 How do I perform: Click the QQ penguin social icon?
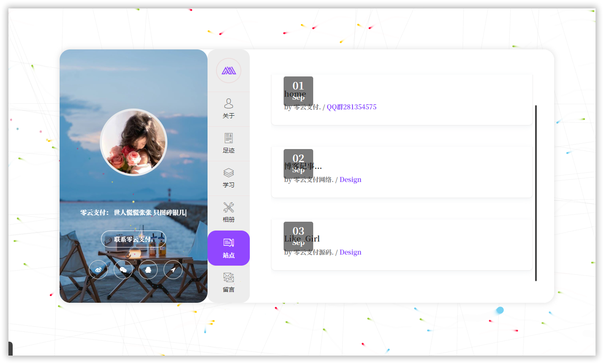click(148, 270)
